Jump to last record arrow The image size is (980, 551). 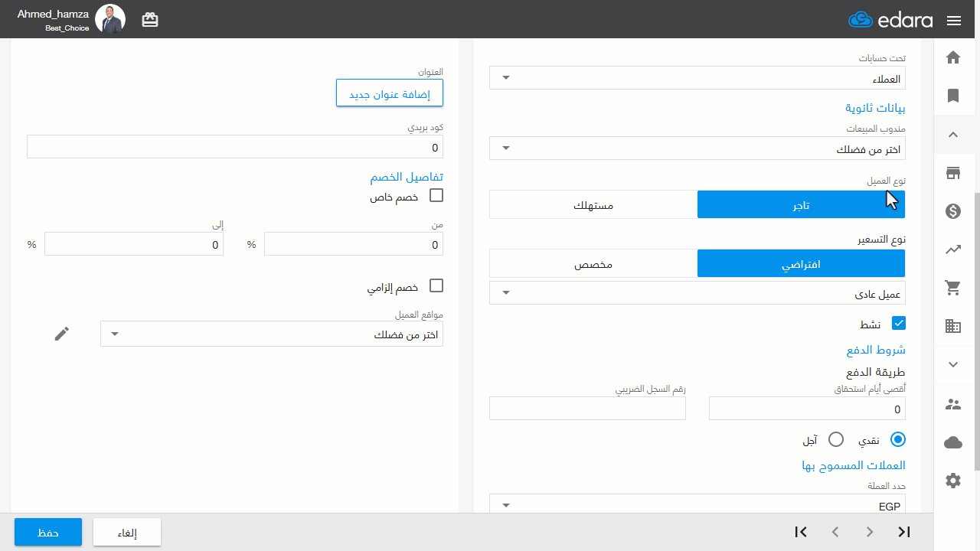point(904,532)
